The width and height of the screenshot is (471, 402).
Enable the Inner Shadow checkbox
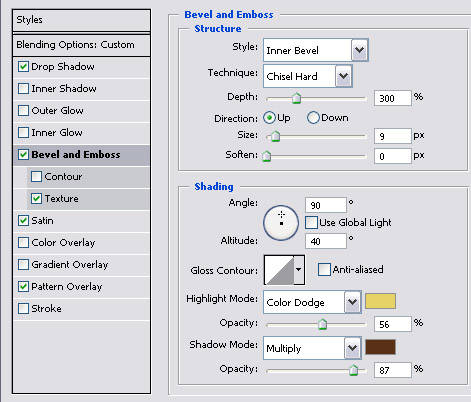coord(23,89)
